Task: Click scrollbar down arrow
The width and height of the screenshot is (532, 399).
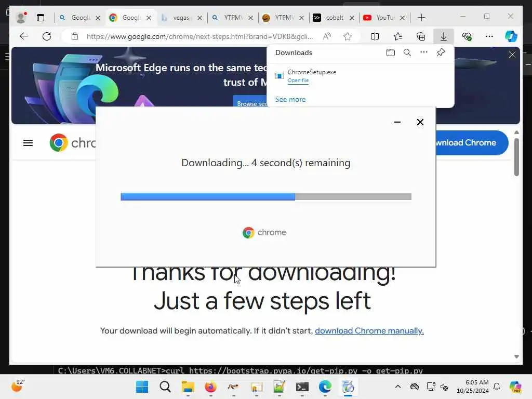Action: 516,356
